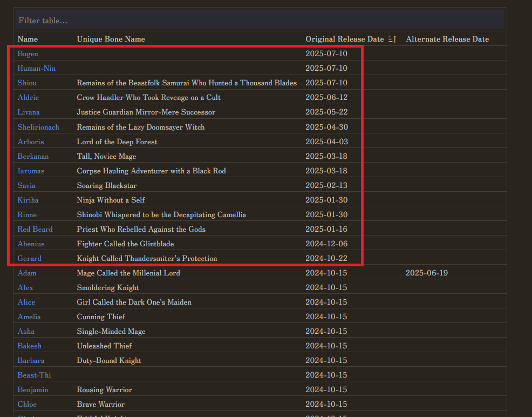Open the Rinne link
Screen dimensions: 532x417
coord(27,214)
